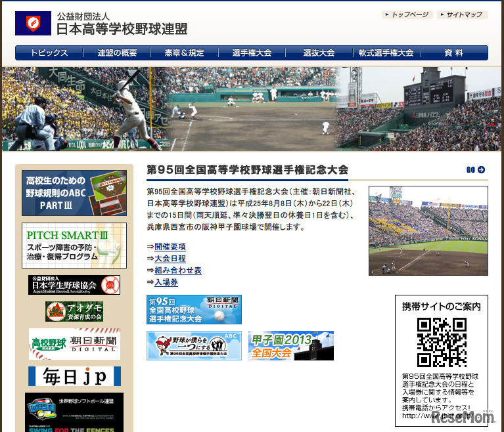
Task: Click the Koshien stadium photo thumbnail
Action: (428, 230)
